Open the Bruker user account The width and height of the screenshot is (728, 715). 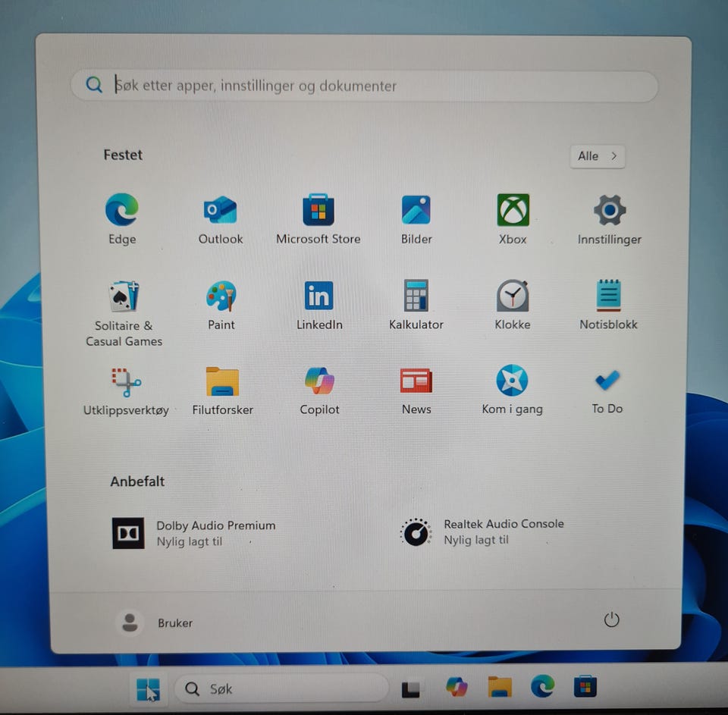(154, 622)
